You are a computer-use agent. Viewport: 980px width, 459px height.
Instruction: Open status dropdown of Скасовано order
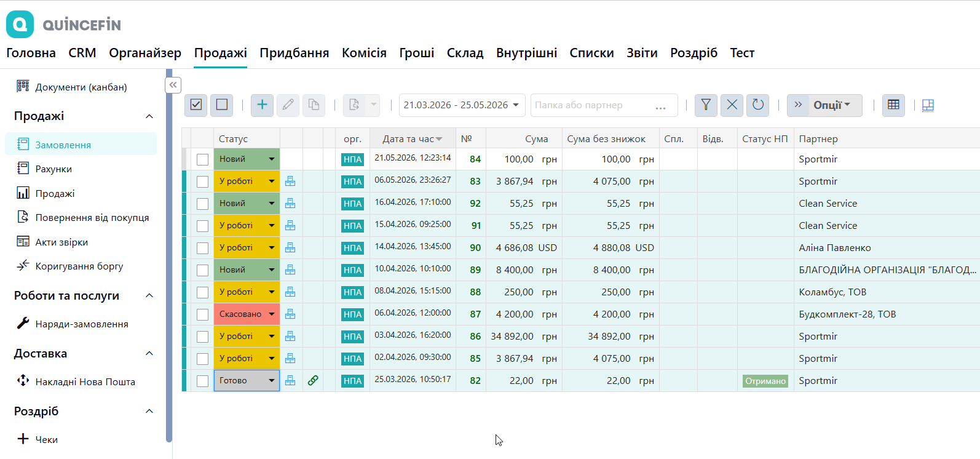pyautogui.click(x=271, y=314)
